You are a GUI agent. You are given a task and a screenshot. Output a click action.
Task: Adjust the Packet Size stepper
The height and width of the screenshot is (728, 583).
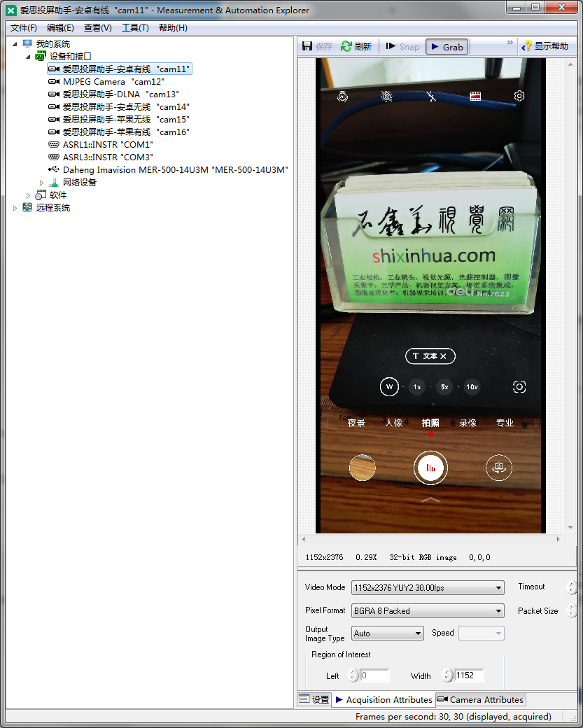click(x=571, y=610)
